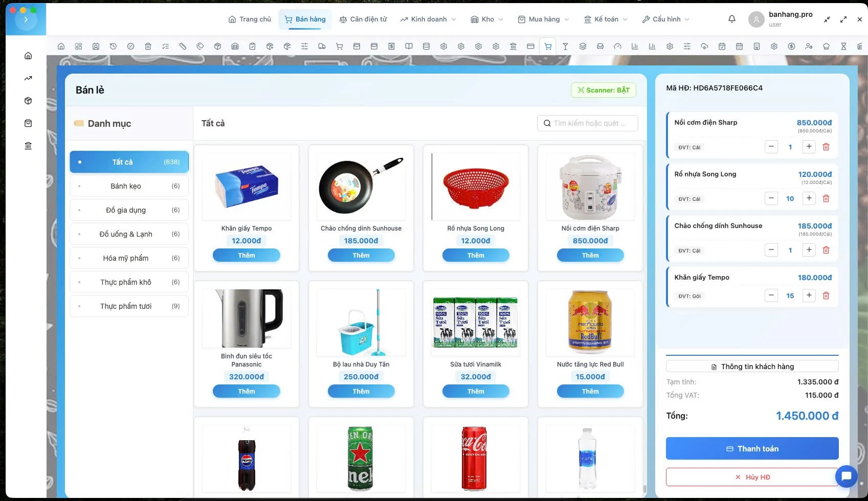Click the dollar coin toolbar icon

click(791, 46)
